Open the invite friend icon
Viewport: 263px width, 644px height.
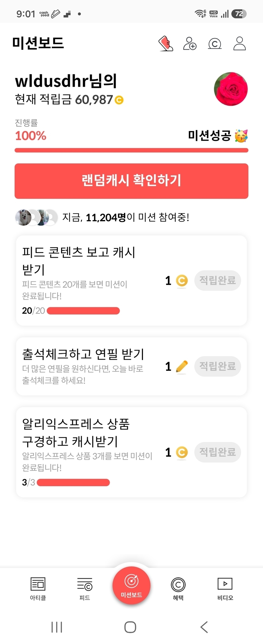click(190, 43)
